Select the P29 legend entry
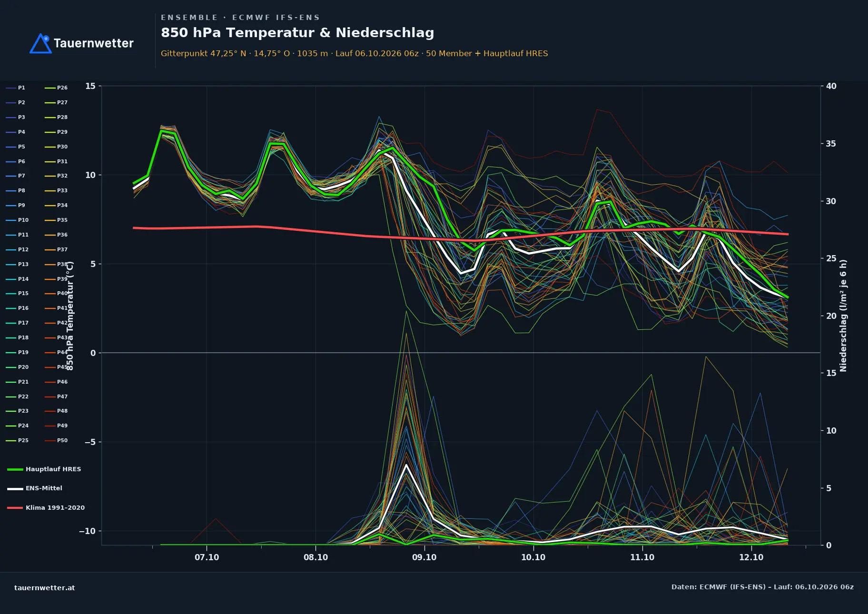Image resolution: width=868 pixels, height=614 pixels. point(56,132)
